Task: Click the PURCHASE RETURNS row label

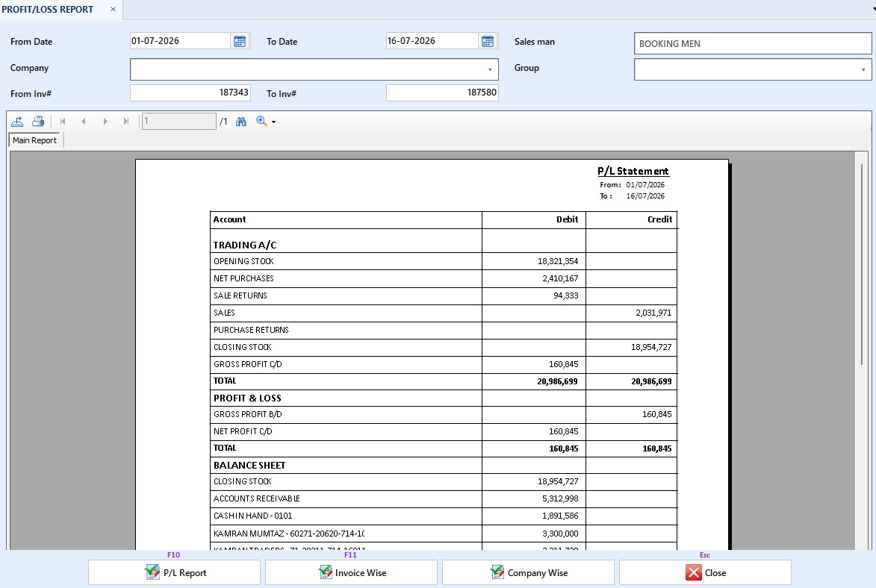Action: [x=251, y=330]
